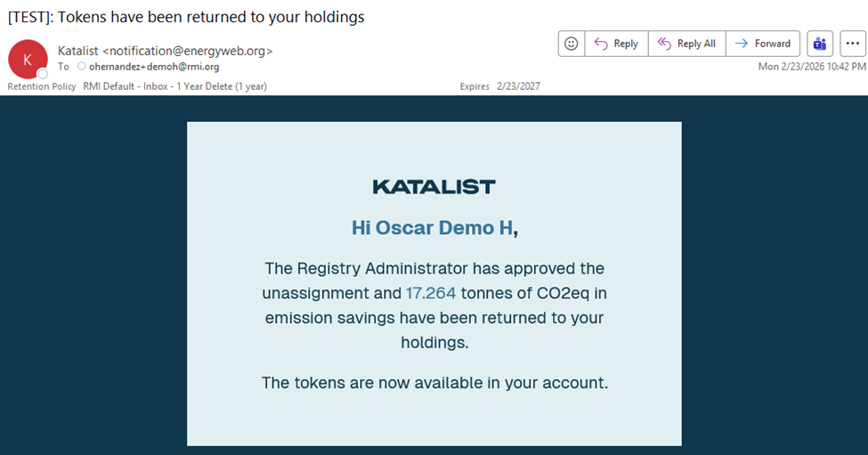Click the emoji reaction smiley icon

pos(572,44)
